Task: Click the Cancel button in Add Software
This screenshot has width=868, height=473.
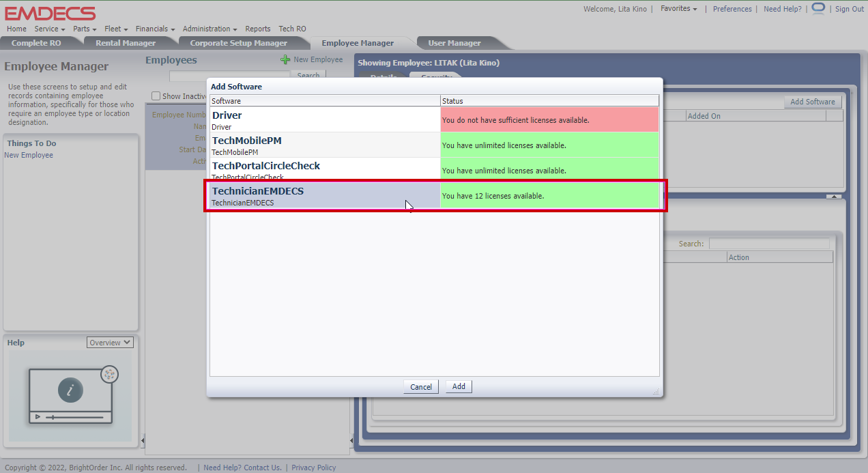Action: 421,386
